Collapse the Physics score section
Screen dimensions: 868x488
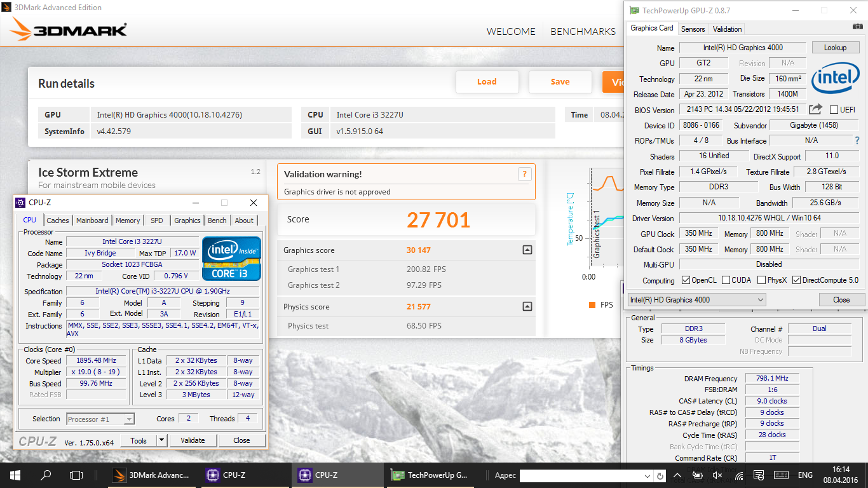pyautogui.click(x=527, y=306)
